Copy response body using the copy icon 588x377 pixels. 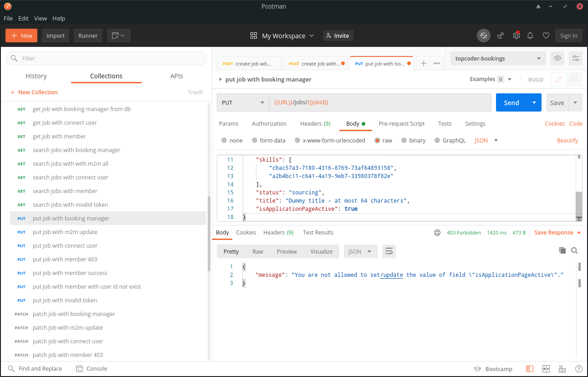(x=562, y=250)
